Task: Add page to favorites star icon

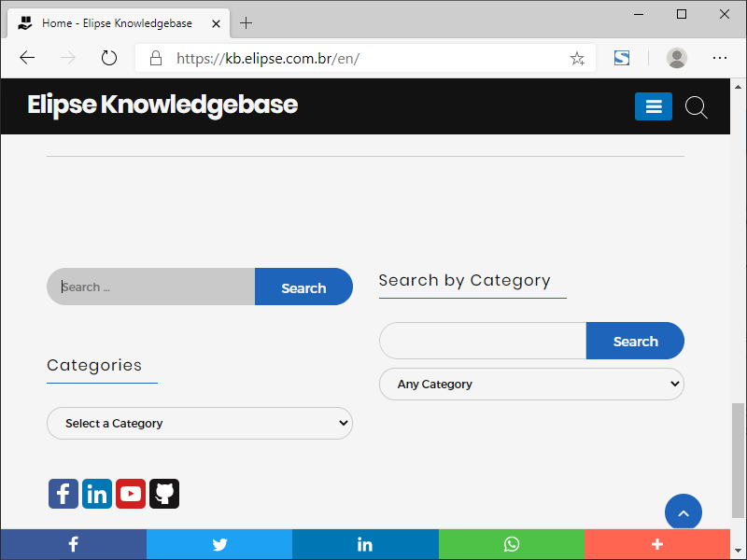Action: (577, 58)
